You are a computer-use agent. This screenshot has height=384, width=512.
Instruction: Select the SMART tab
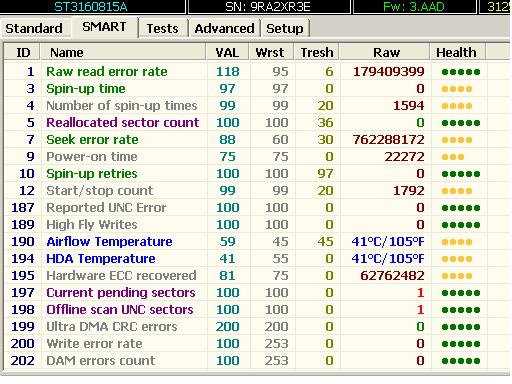[x=104, y=27]
